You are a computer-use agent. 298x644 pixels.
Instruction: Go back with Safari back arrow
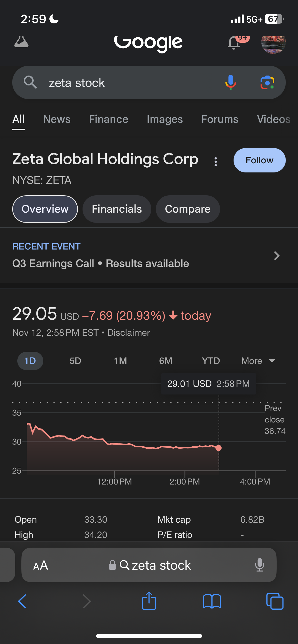point(22,601)
